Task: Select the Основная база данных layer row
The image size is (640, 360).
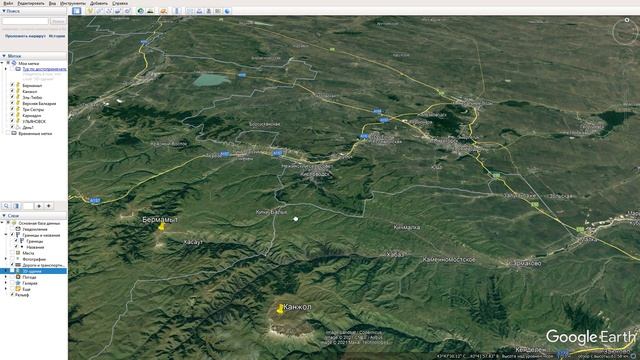Action: point(39,223)
